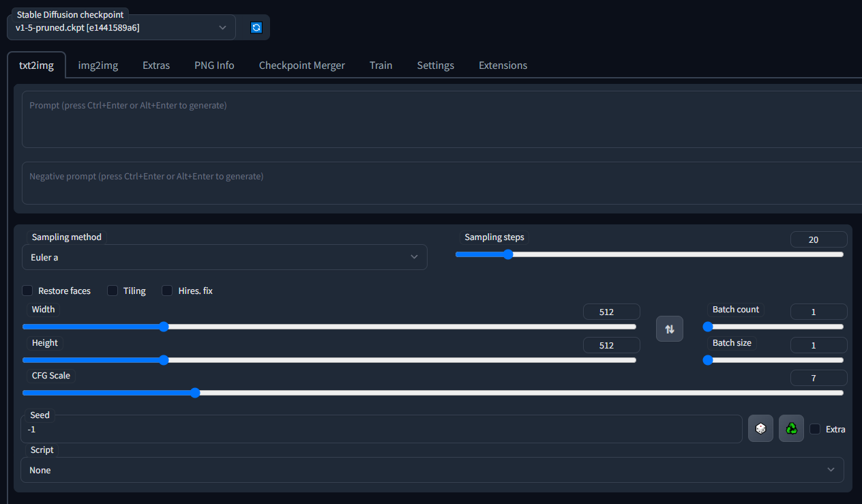
Task: Click the dice random seed icon
Action: 761,428
